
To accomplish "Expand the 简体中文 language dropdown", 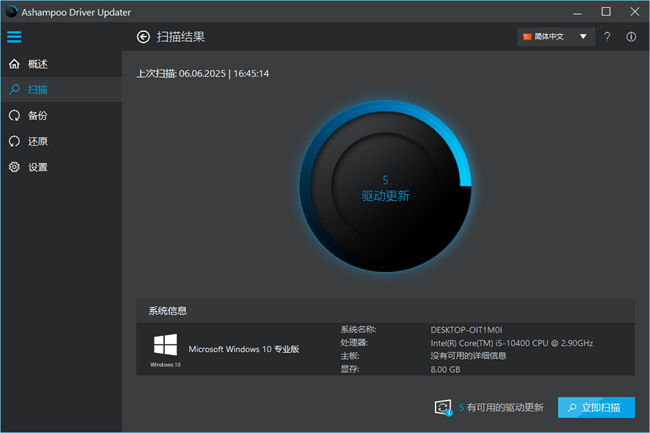I will coord(556,37).
